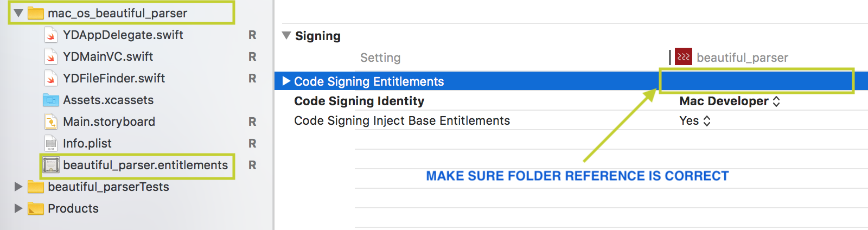Image resolution: width=868 pixels, height=230 pixels.
Task: Click the Assets.xcassets folder icon
Action: point(50,100)
